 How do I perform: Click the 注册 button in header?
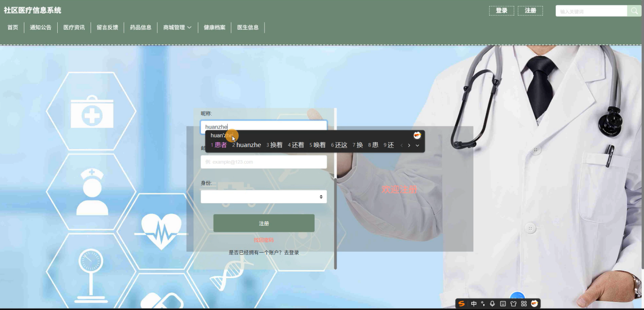530,11
